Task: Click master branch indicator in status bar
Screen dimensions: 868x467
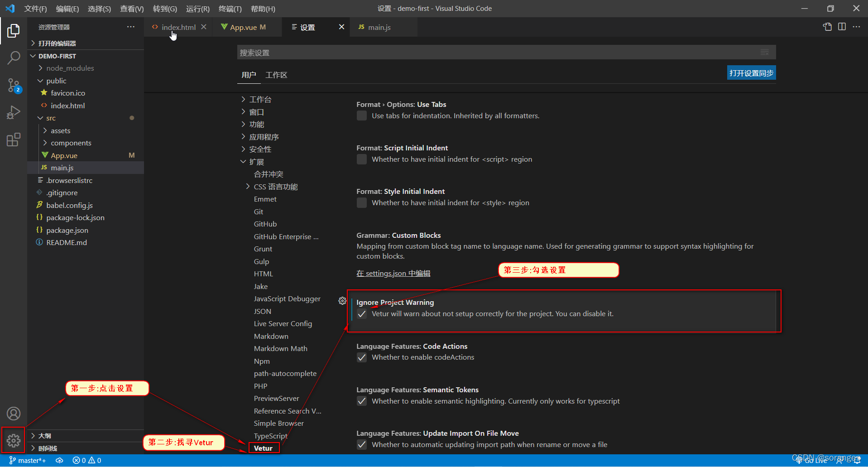Action: 27,460
